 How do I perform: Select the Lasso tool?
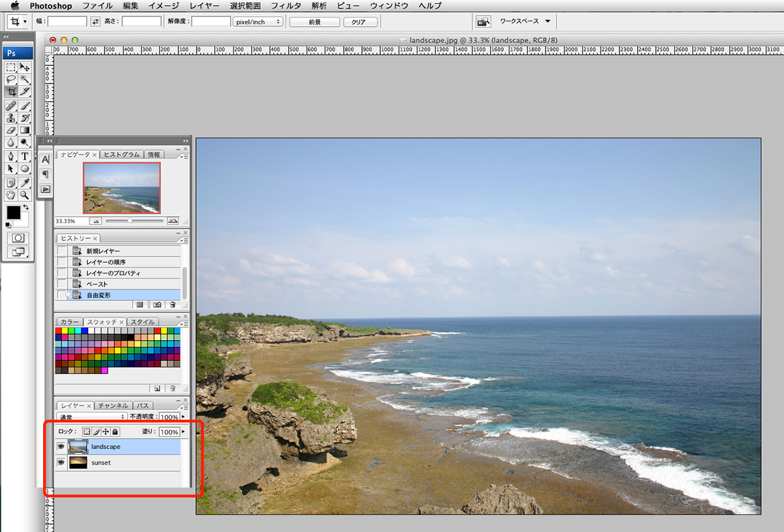coord(11,79)
